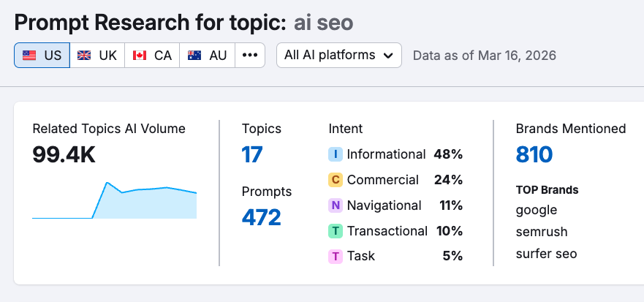Click the 810 Brands Mentioned number
Viewport: 644px width, 302px height.
[534, 154]
